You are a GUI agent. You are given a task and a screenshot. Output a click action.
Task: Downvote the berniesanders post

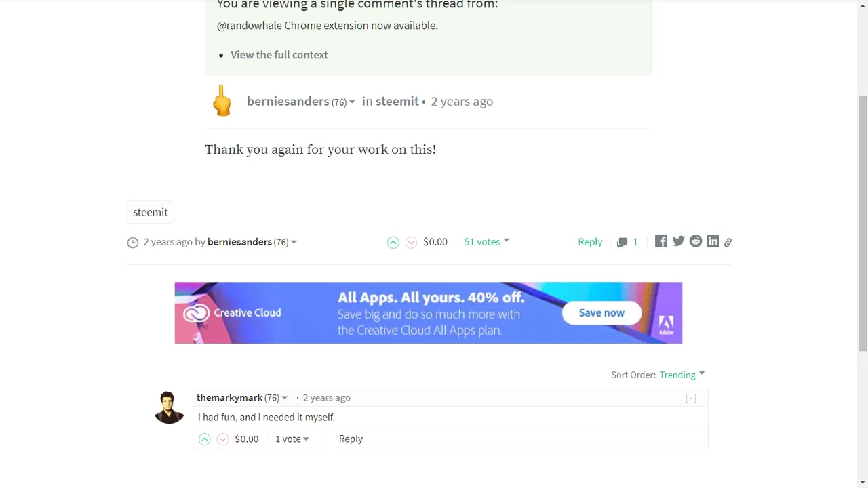point(411,242)
